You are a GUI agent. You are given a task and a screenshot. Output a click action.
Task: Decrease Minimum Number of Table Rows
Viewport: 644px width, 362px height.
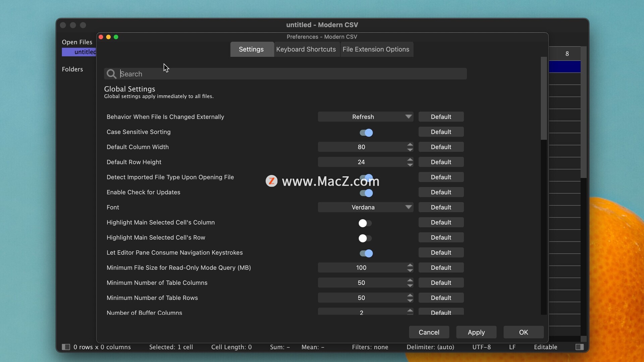coord(410,300)
